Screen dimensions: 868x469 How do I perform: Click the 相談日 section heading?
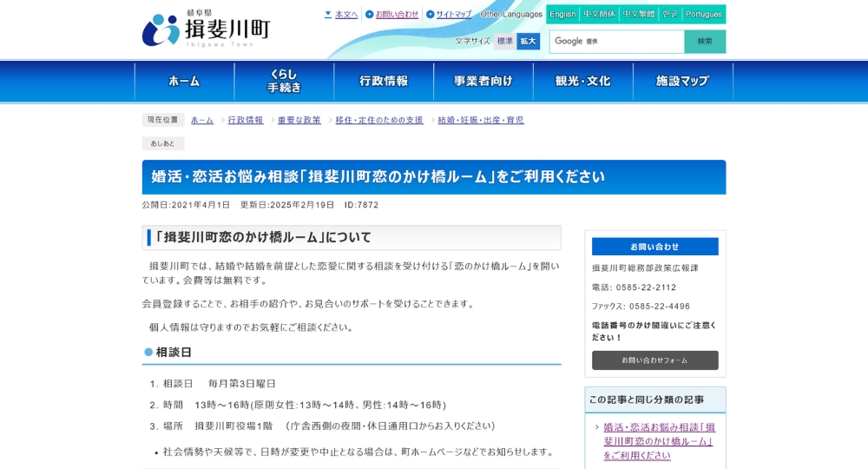tap(174, 352)
